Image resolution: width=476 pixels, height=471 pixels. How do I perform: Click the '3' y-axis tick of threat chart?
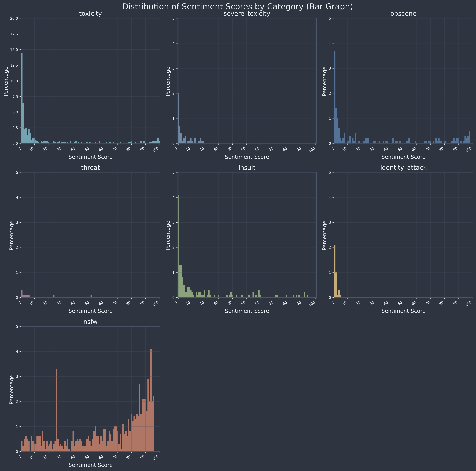(x=17, y=223)
